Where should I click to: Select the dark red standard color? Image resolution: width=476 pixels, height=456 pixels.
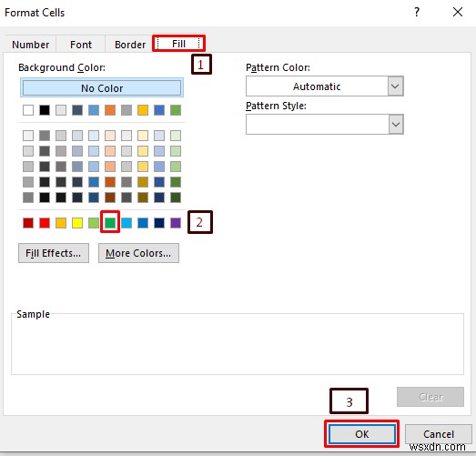pyautogui.click(x=28, y=223)
